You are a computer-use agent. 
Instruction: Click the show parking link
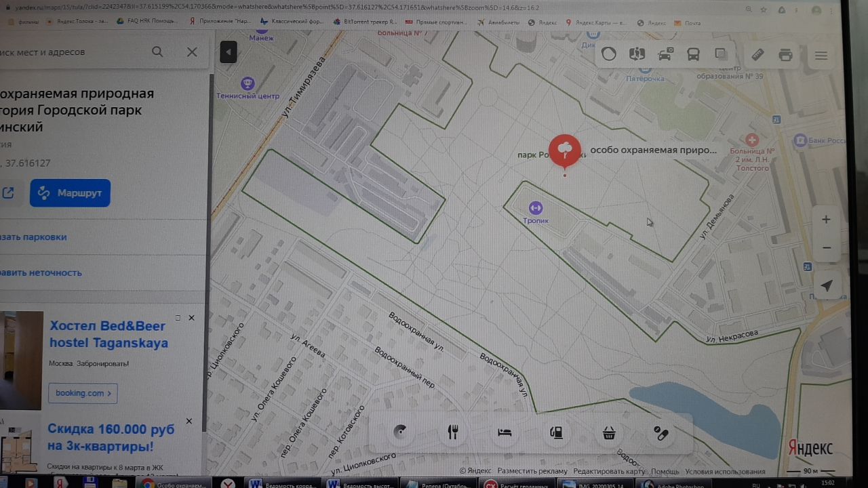33,237
